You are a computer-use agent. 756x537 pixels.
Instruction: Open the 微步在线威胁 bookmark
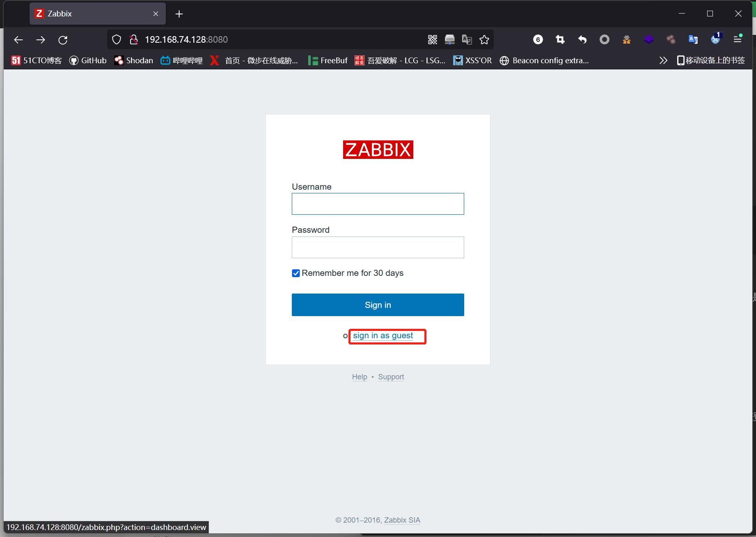pos(254,60)
